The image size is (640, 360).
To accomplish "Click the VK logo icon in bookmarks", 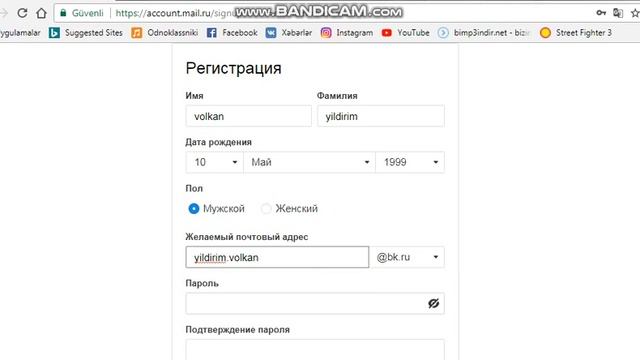I will click(271, 33).
